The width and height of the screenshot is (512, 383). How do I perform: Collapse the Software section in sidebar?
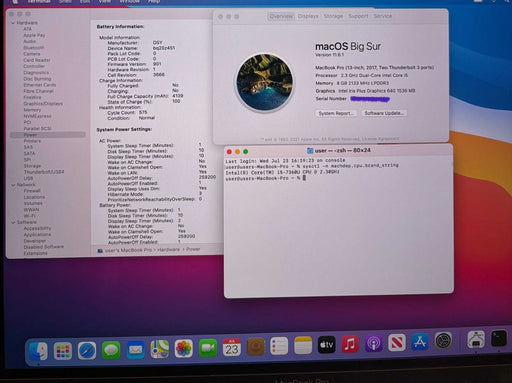point(13,222)
